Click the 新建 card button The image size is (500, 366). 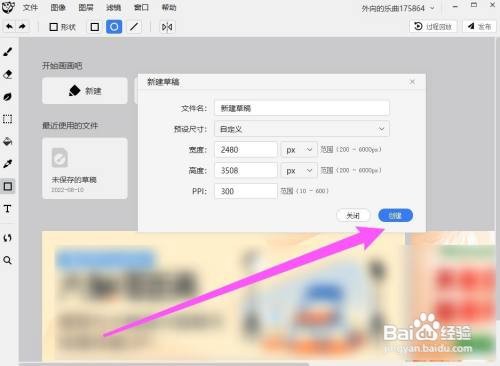85,91
